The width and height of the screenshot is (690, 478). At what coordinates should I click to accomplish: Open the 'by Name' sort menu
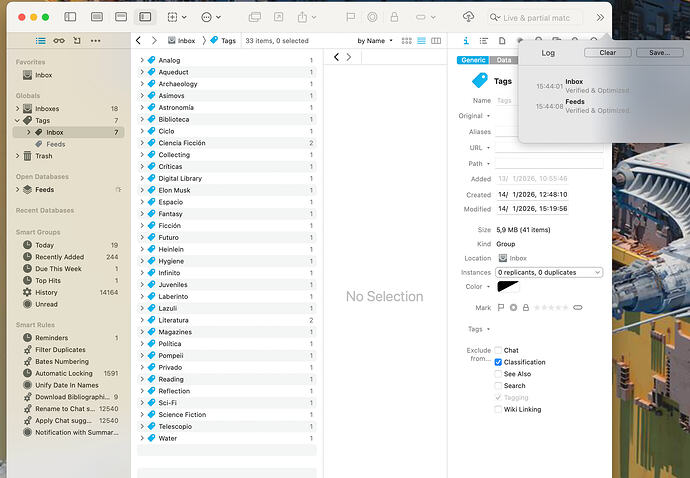click(x=375, y=40)
